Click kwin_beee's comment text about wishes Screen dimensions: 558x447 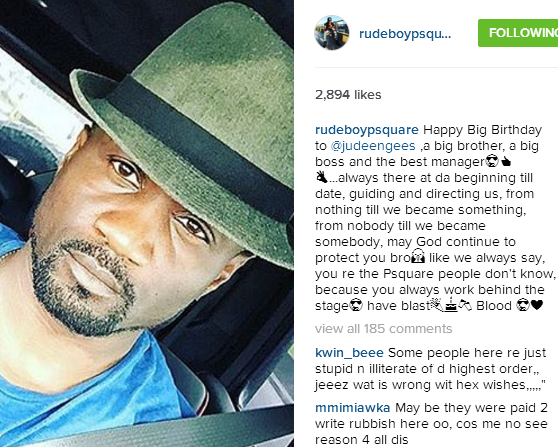coord(431,369)
